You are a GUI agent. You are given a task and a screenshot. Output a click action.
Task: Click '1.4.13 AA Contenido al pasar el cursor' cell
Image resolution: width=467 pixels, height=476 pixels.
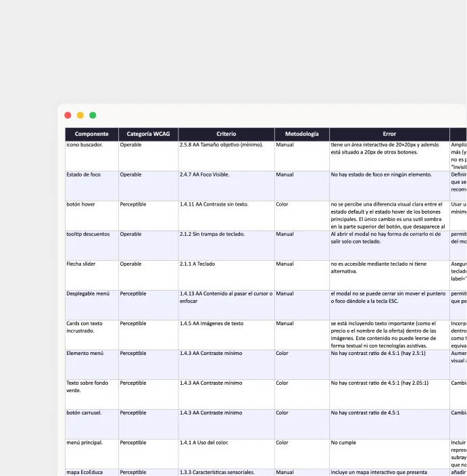coord(226,305)
